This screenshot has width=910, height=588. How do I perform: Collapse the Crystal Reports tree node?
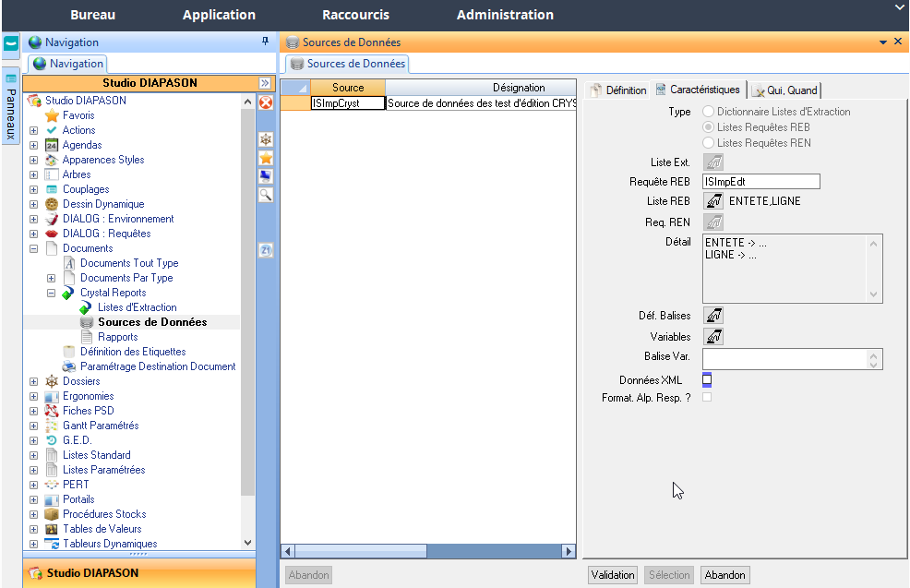pyautogui.click(x=52, y=293)
